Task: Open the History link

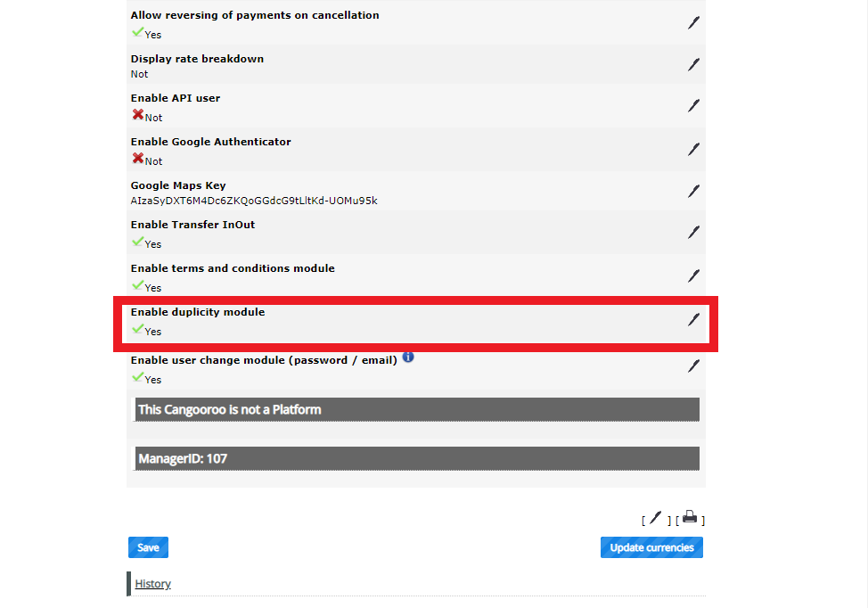Action: (x=152, y=584)
